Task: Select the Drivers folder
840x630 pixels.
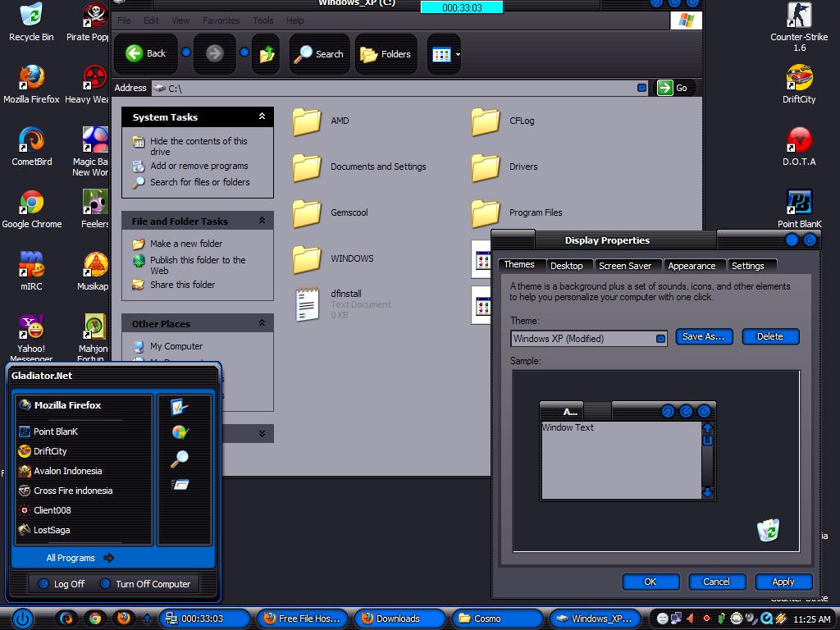Action: [504, 167]
